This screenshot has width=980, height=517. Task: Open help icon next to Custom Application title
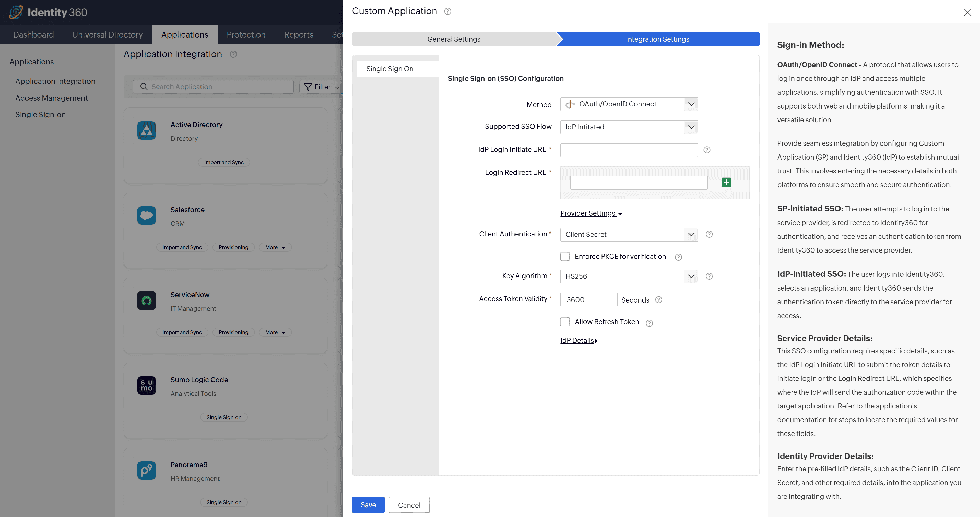pos(448,11)
